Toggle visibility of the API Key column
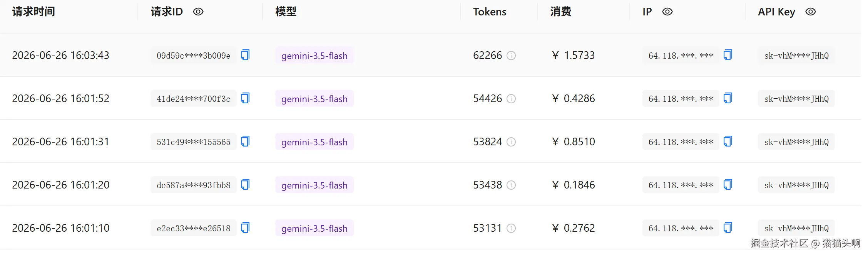Image resolution: width=868 pixels, height=256 pixels. pyautogui.click(x=811, y=12)
